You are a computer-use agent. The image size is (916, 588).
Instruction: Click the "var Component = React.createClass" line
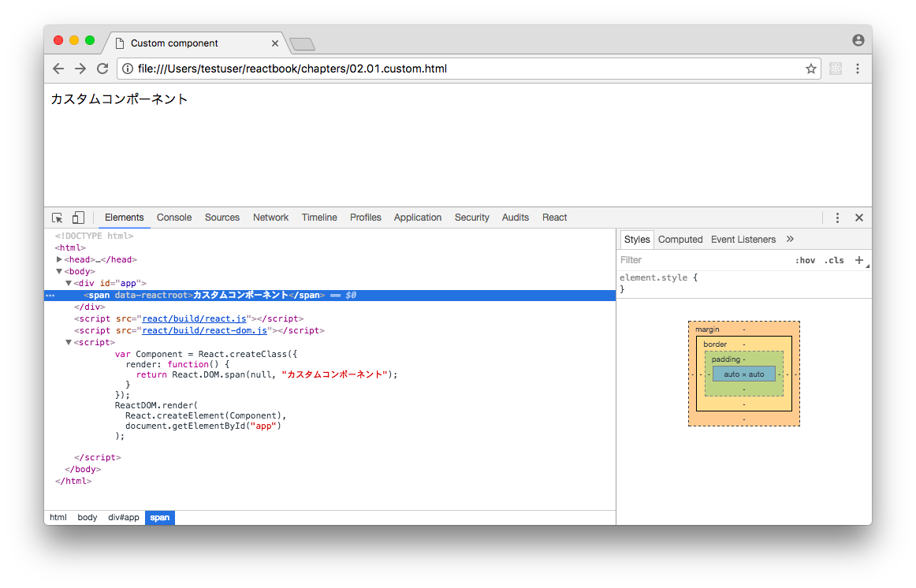pos(206,355)
